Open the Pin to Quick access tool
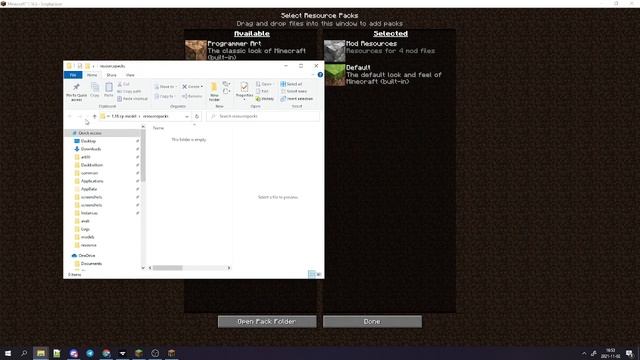 click(76, 91)
